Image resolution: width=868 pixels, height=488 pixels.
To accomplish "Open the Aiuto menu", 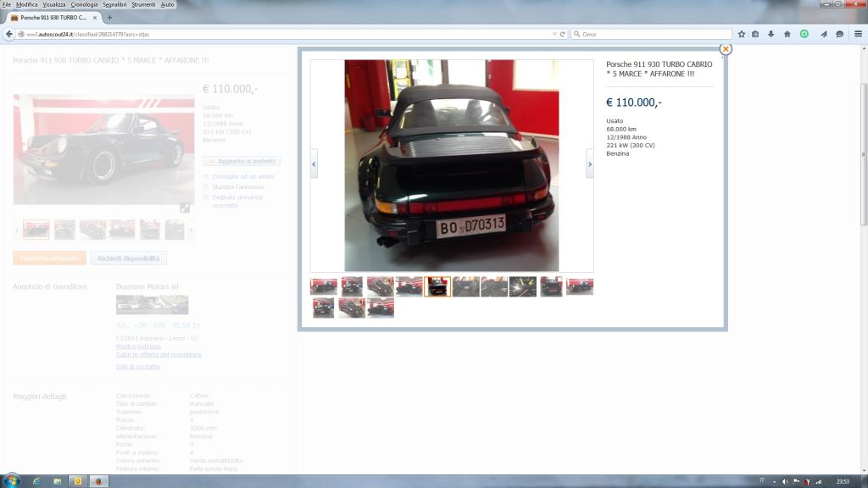I will coord(167,4).
